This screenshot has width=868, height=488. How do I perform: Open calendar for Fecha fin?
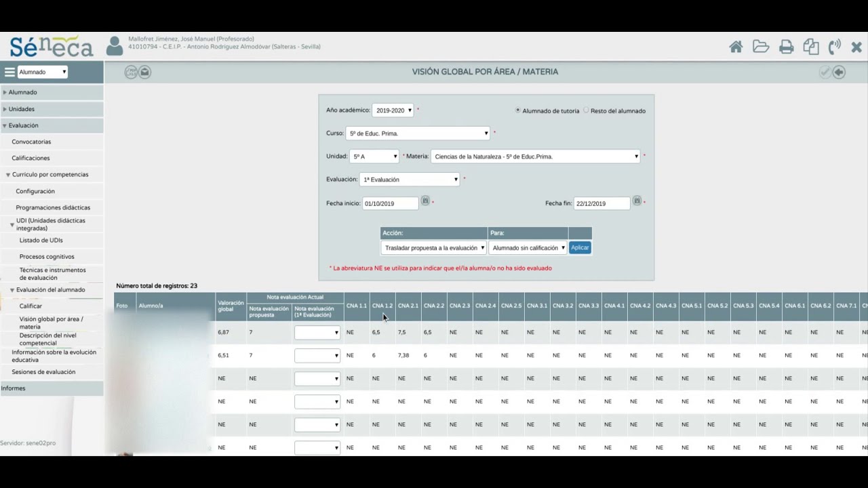(x=637, y=201)
